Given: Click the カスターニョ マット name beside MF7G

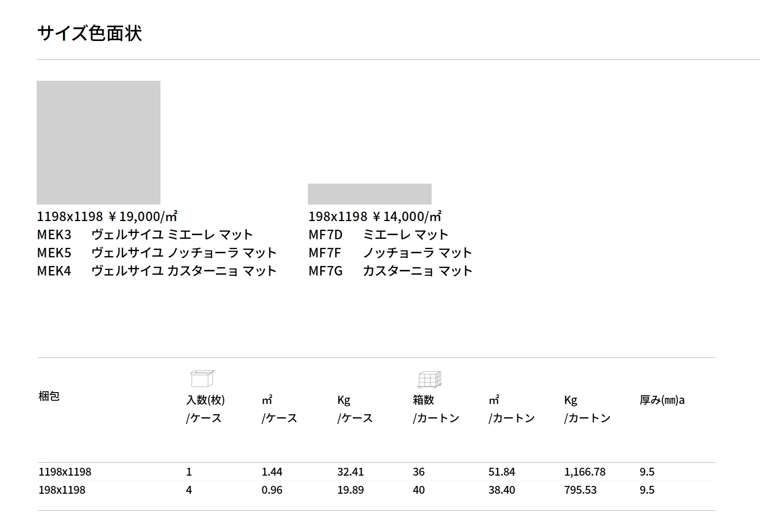Looking at the screenshot, I should [417, 271].
